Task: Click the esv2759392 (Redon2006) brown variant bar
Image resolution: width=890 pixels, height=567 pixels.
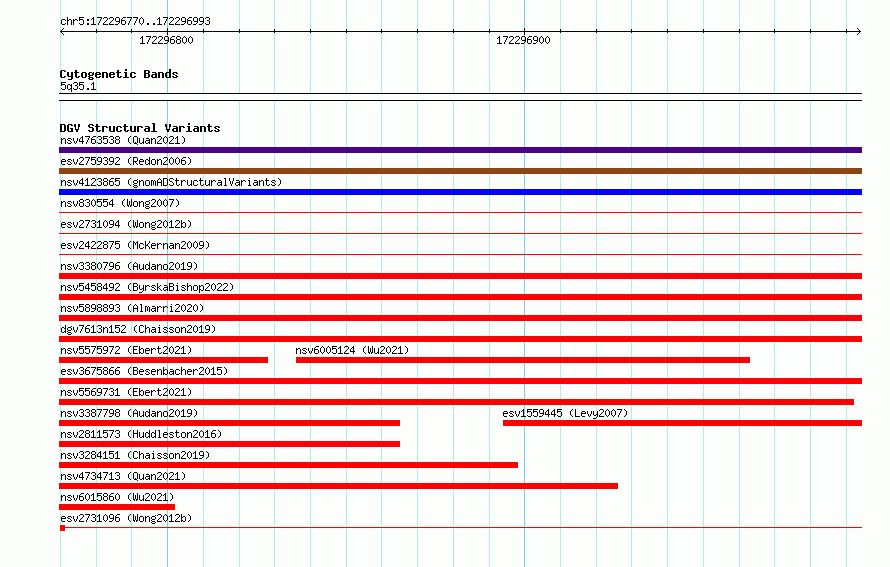Action: (460, 171)
